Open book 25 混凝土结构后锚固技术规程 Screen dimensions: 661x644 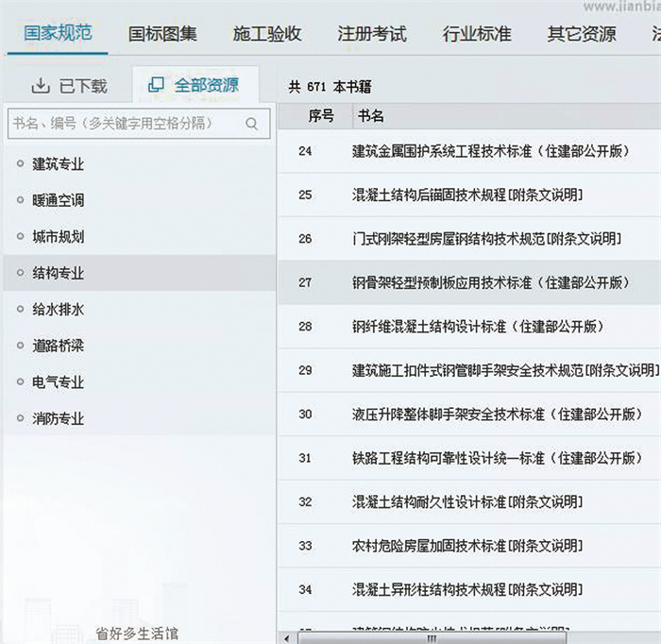click(x=466, y=195)
